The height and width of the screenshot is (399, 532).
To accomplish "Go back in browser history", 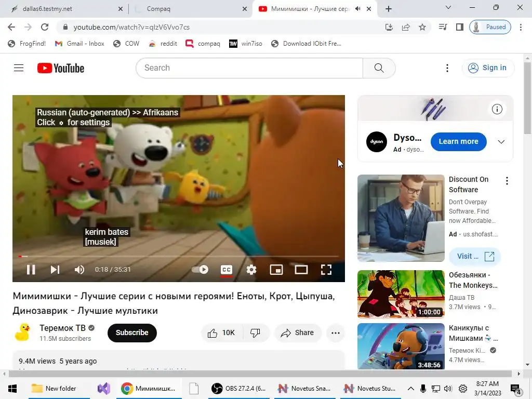I will [x=11, y=27].
